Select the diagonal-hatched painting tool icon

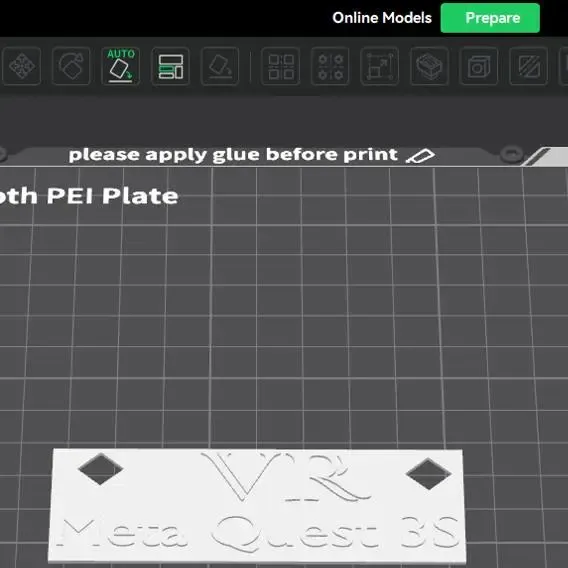click(529, 66)
